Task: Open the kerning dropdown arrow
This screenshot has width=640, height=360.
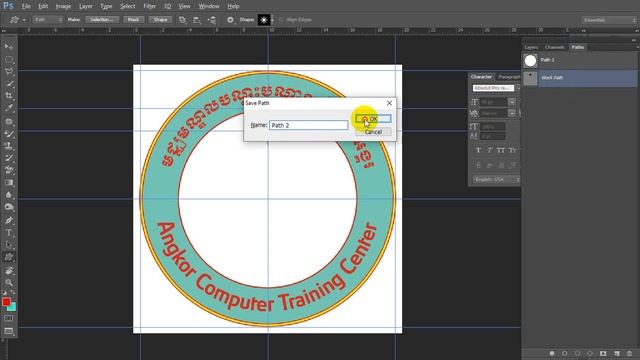Action: (x=512, y=113)
